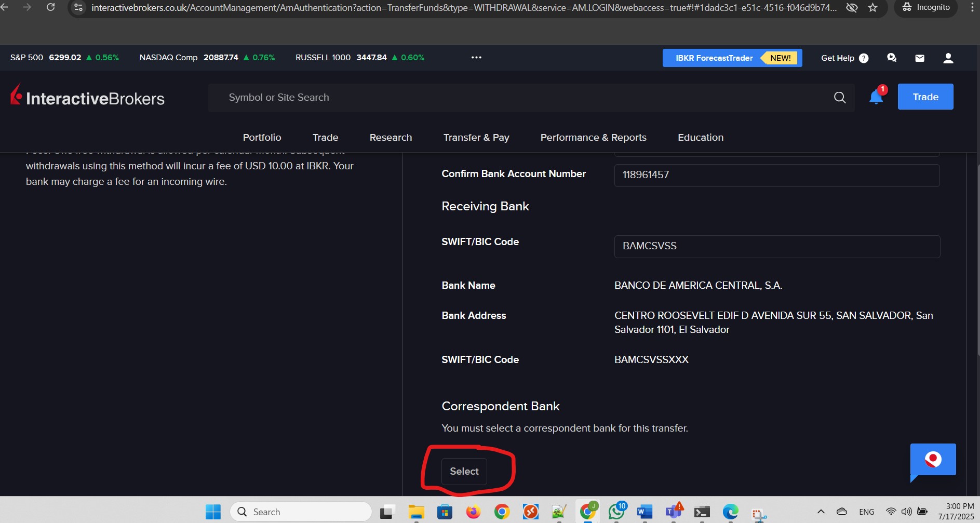Screen dimensions: 980x523
Task: Open Task View on the taskbar
Action: coord(387,512)
